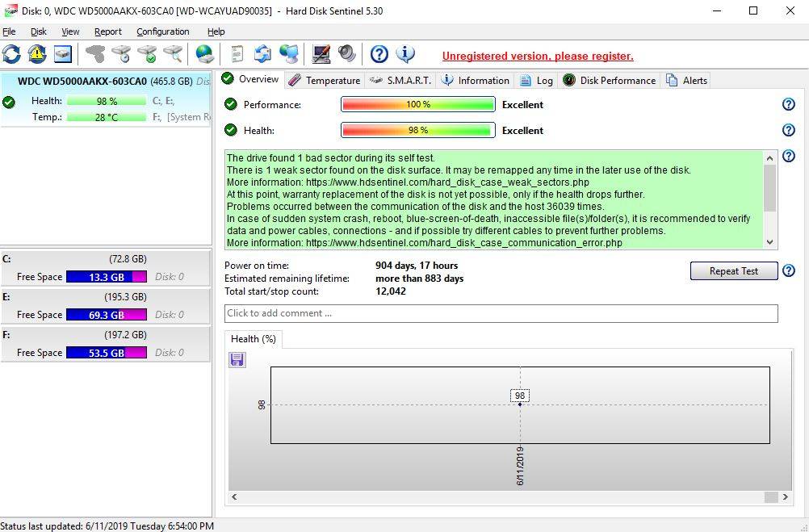Click the blue question mark toolbar icon
Image resolution: width=809 pixels, height=532 pixels.
[x=379, y=53]
